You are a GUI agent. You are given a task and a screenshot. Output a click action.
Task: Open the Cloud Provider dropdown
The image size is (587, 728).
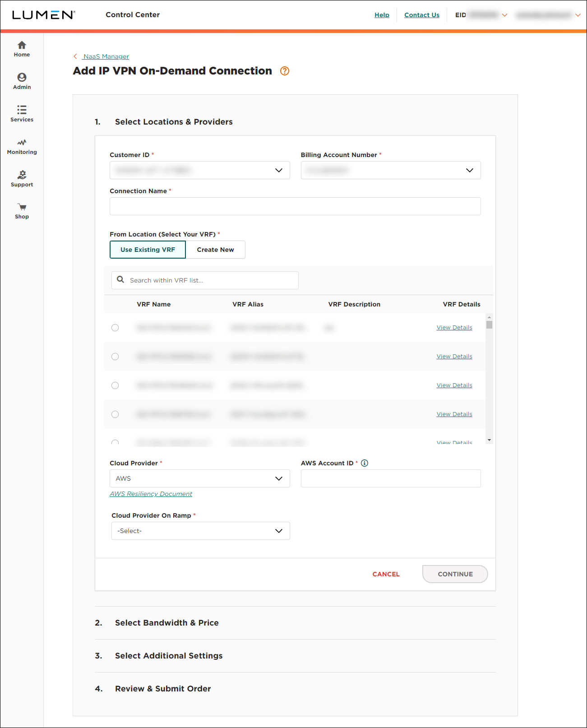[x=200, y=478]
